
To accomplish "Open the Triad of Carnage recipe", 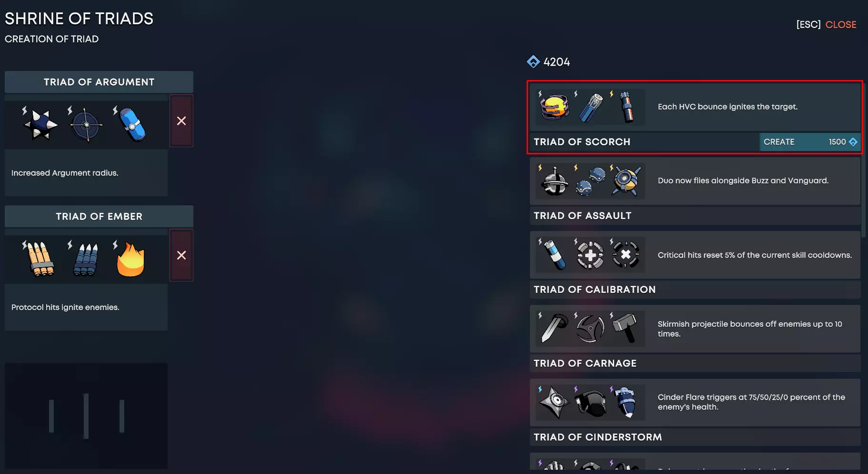I will point(695,339).
